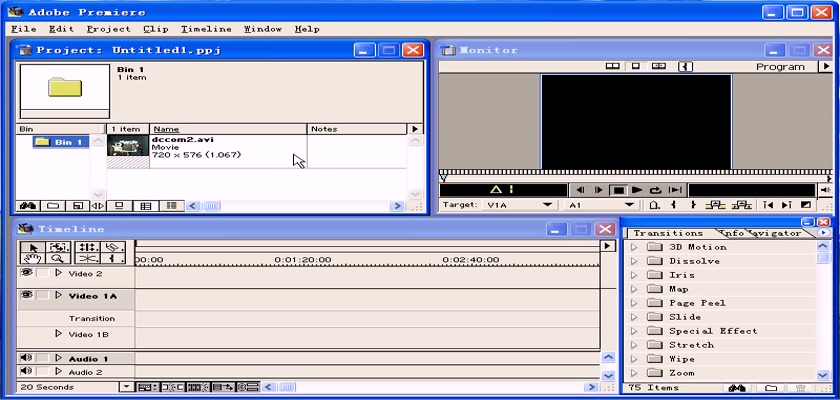This screenshot has width=840, height=400.
Task: Click the Find binoculars icon in Project window
Action: click(27, 206)
